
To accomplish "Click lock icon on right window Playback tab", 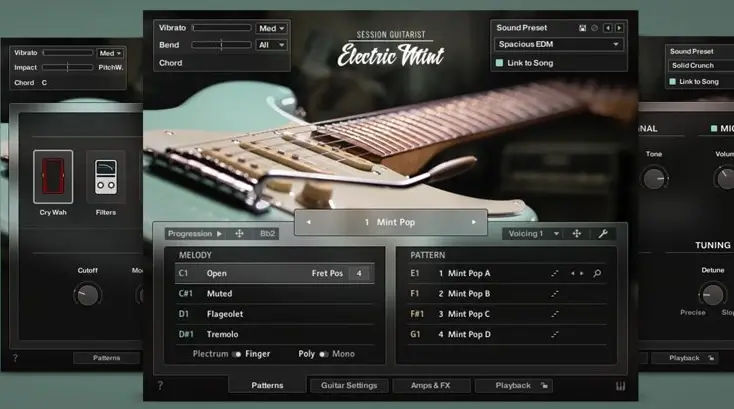I will click(711, 358).
